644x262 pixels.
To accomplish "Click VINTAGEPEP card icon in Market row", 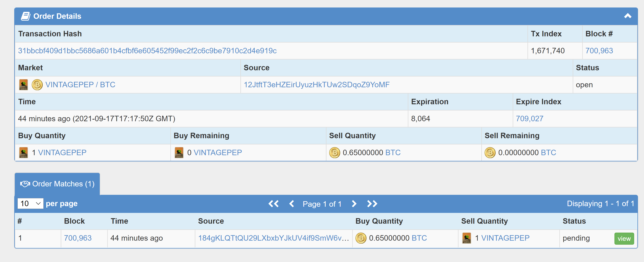I will tap(24, 85).
